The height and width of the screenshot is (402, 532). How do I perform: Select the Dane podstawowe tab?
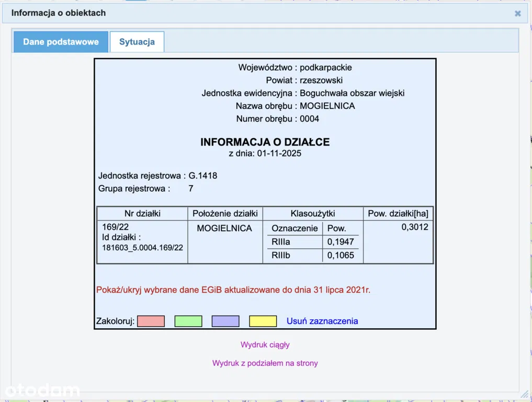tap(61, 42)
